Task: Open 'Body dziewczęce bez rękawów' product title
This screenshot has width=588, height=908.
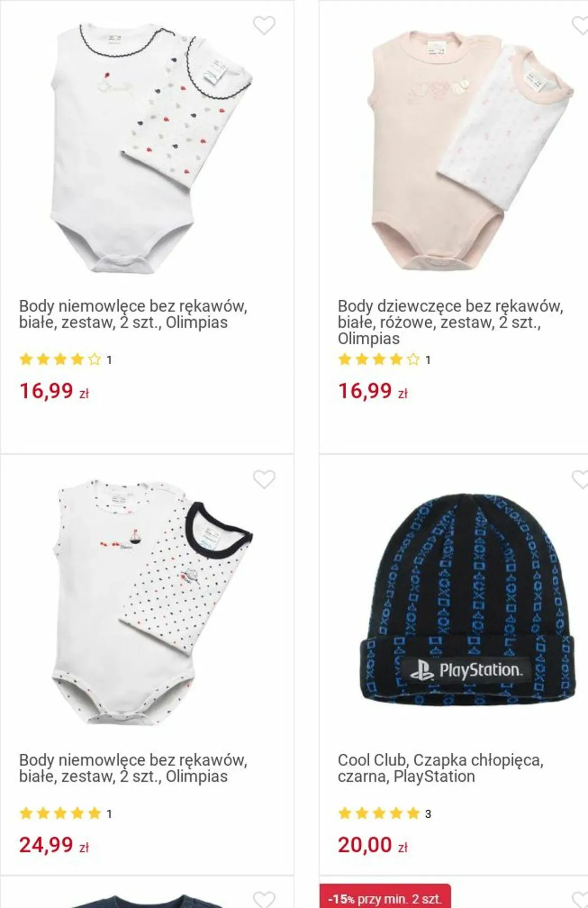Action: 450,322
